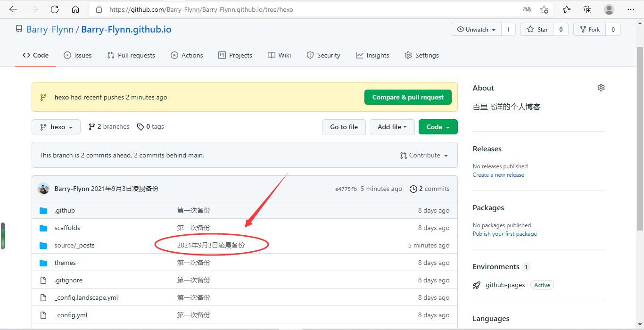The width and height of the screenshot is (644, 330).
Task: View the 2 branches link
Action: [109, 127]
